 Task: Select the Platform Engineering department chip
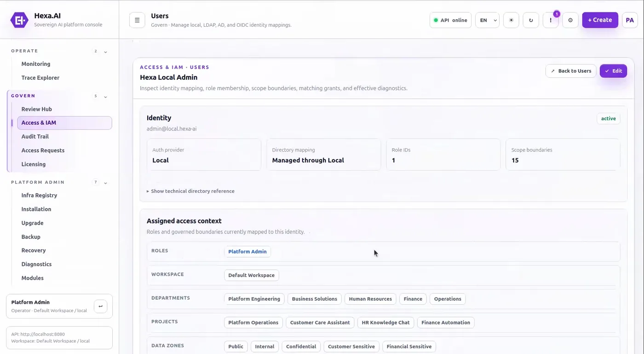click(254, 299)
